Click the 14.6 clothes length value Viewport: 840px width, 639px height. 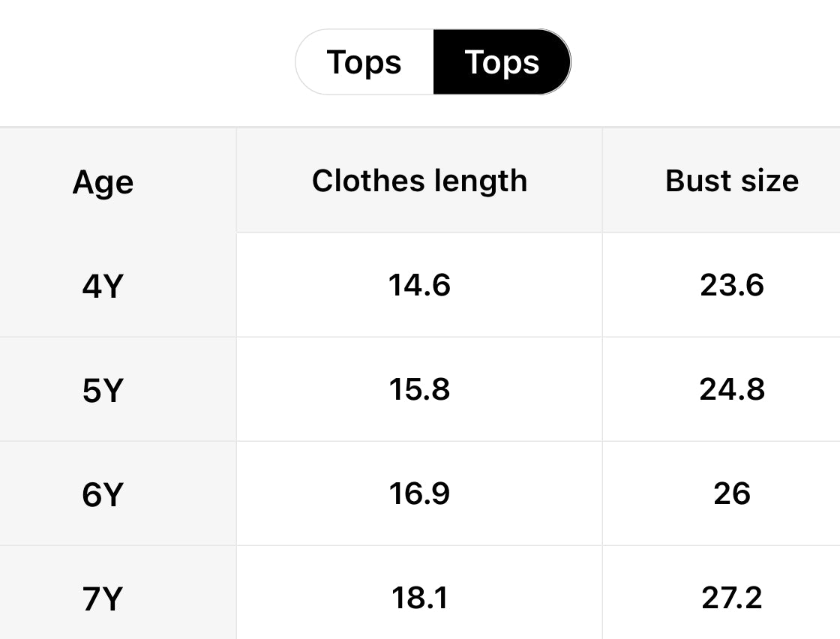point(419,285)
